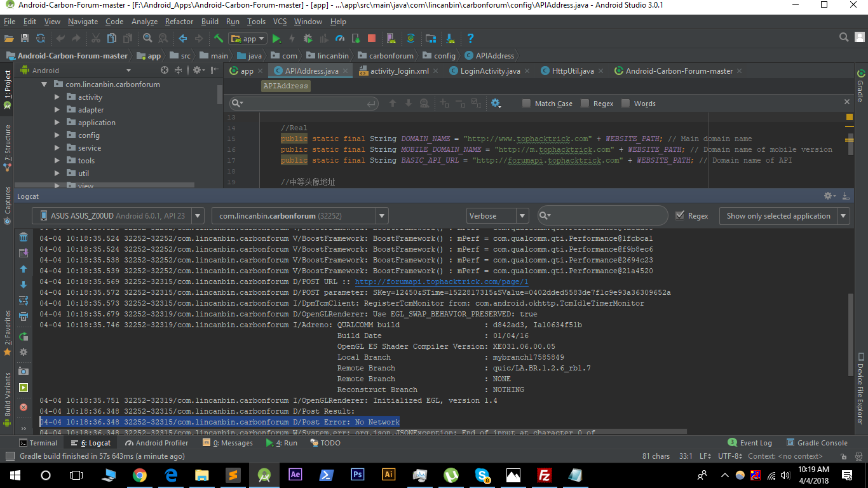Toggle the Words checkbox
This screenshot has height=488, width=868.
click(625, 104)
